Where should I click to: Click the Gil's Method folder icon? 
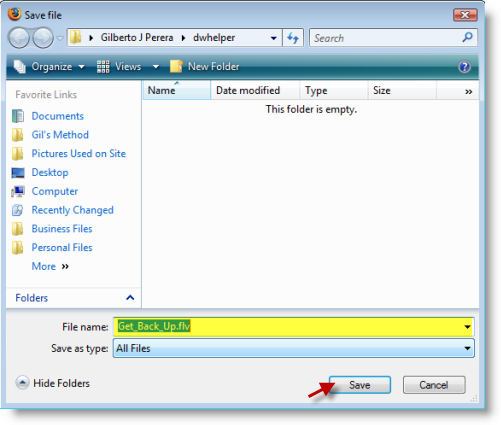(x=17, y=135)
